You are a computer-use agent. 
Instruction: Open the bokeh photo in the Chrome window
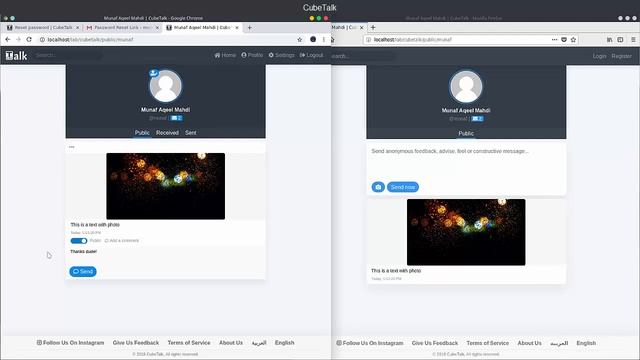[x=166, y=186]
